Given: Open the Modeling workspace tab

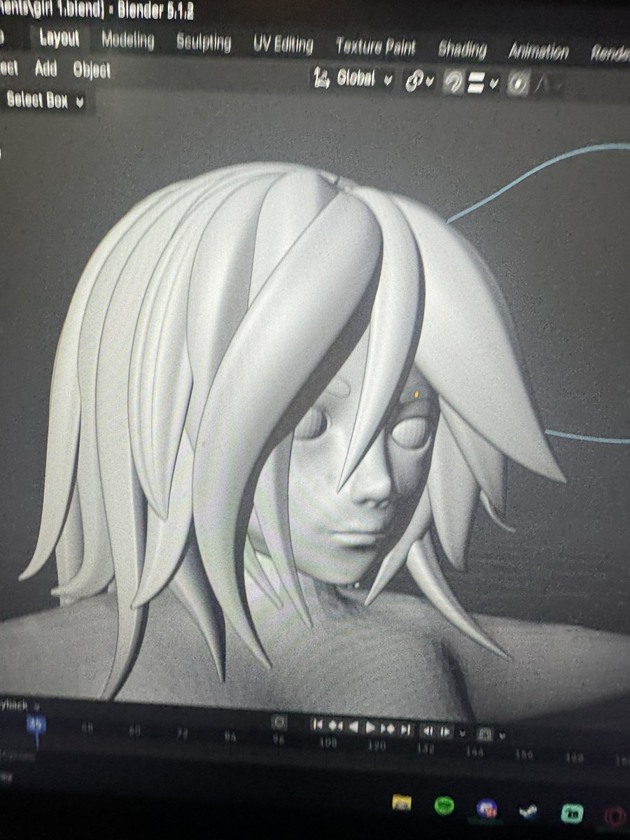Looking at the screenshot, I should pyautogui.click(x=127, y=41).
